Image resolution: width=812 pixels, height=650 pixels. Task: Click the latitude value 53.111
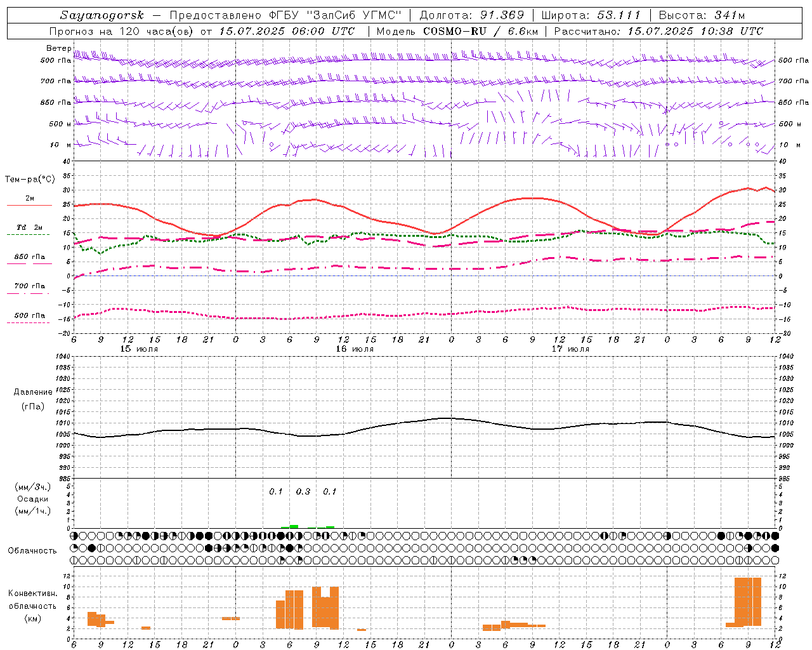point(619,15)
